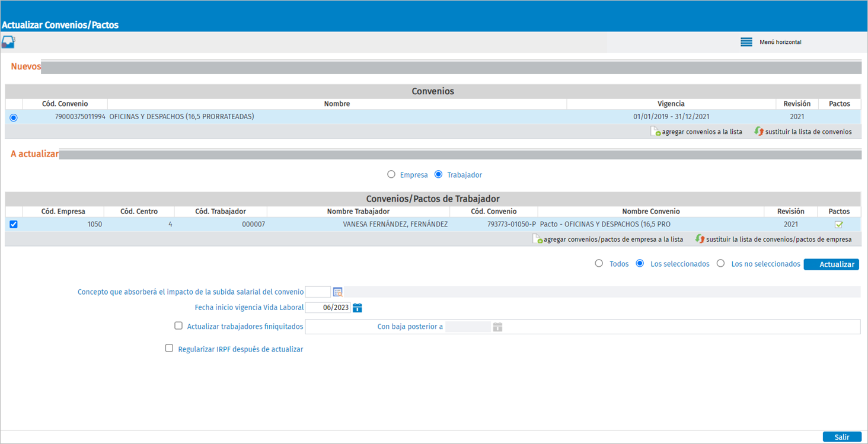The width and height of the screenshot is (868, 444).
Task: Uncheck the Vanesa Fernández row checkbox
Action: tap(14, 224)
